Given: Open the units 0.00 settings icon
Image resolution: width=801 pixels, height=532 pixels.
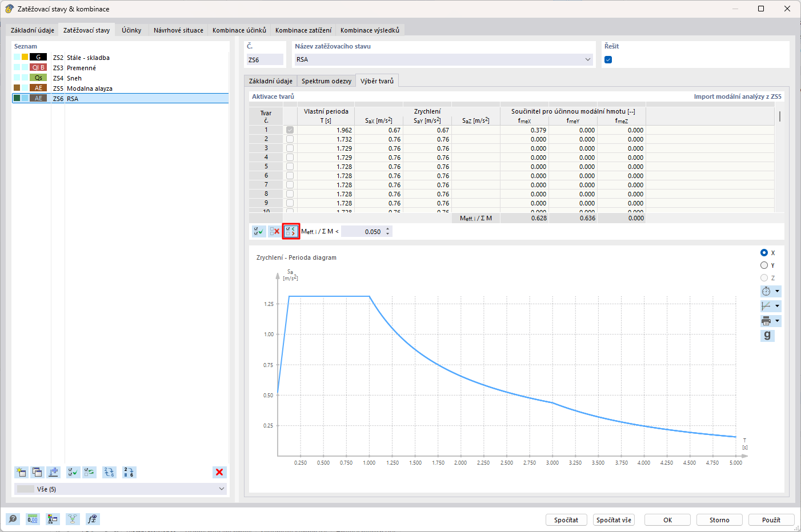Looking at the screenshot, I should click(x=33, y=519).
